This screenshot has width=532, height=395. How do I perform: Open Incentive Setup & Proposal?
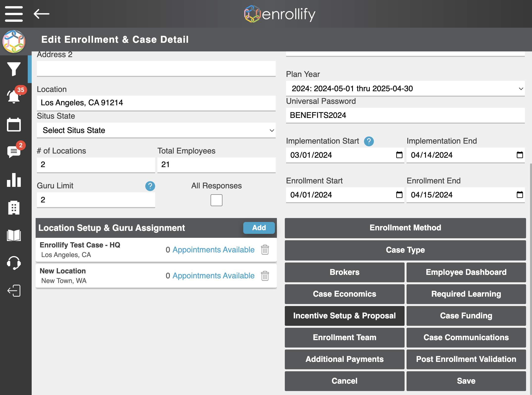tap(344, 316)
